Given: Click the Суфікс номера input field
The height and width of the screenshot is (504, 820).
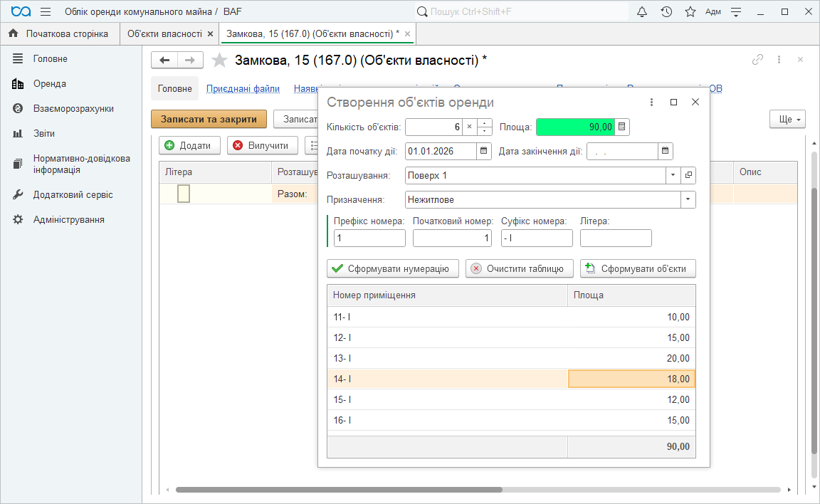Looking at the screenshot, I should [537, 238].
